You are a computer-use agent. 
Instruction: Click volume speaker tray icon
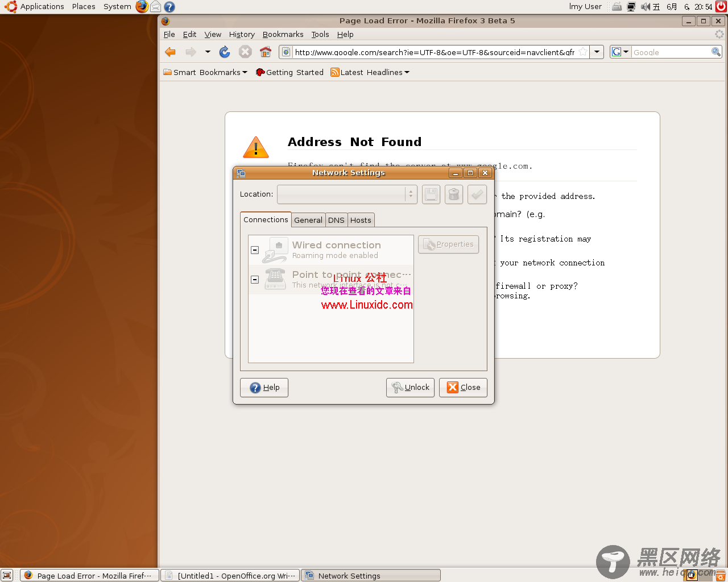point(645,7)
